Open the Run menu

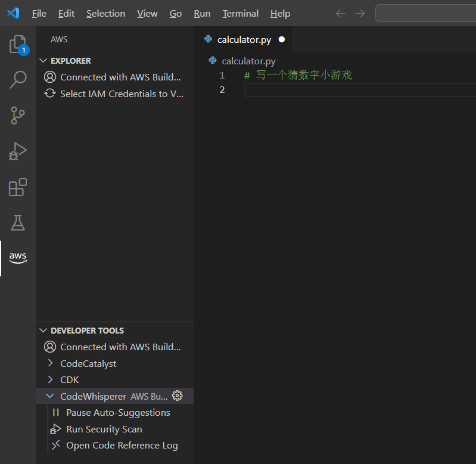pyautogui.click(x=202, y=13)
